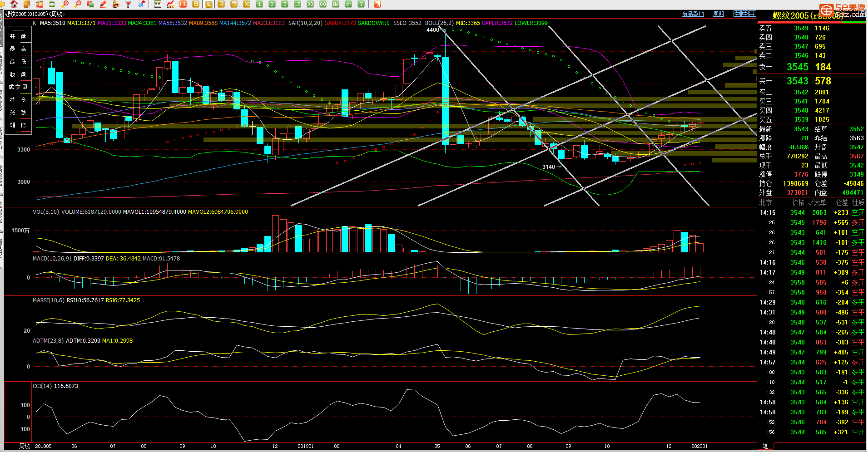
Task: Select the red pencil drawing tool
Action: coord(103,4)
